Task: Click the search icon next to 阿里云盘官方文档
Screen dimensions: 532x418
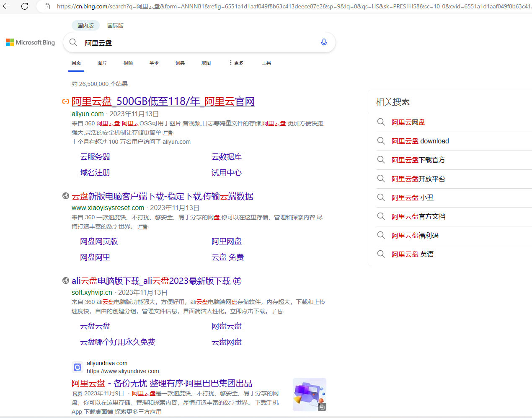Action: point(381,216)
